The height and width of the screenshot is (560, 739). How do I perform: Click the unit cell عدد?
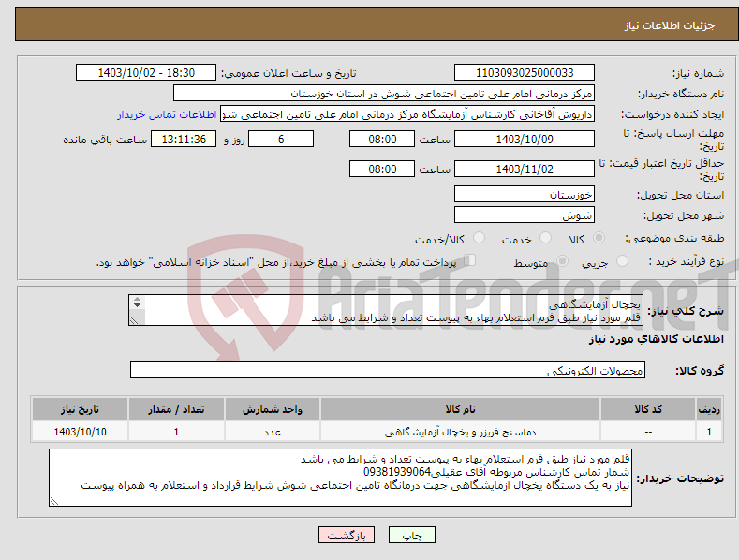coord(273,432)
